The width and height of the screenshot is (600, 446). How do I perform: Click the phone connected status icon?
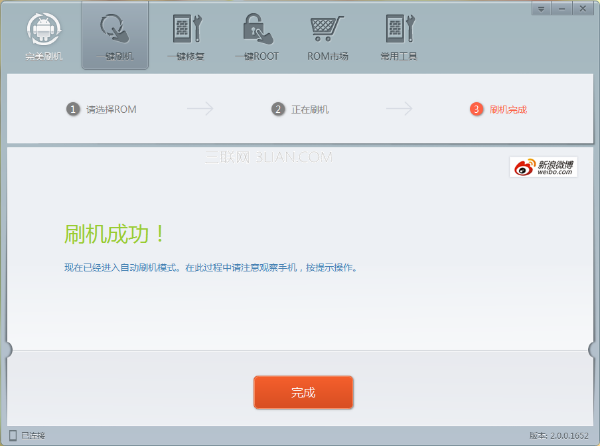point(13,435)
